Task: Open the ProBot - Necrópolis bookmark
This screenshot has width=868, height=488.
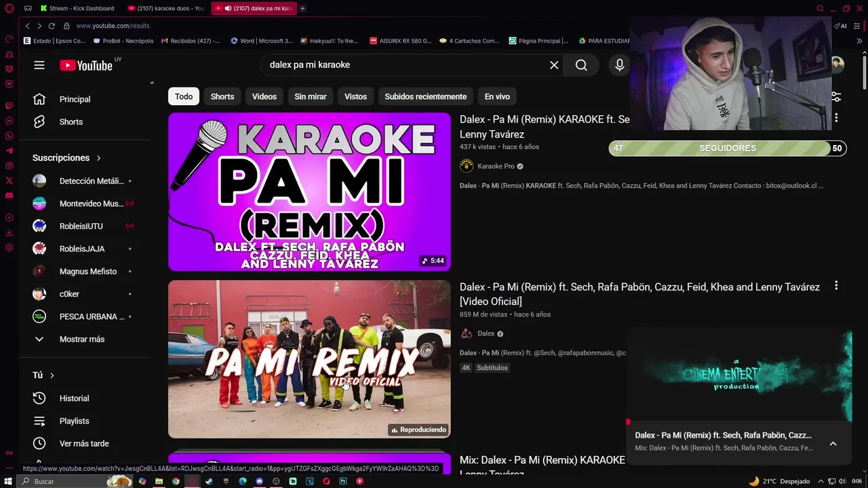Action: click(x=123, y=41)
